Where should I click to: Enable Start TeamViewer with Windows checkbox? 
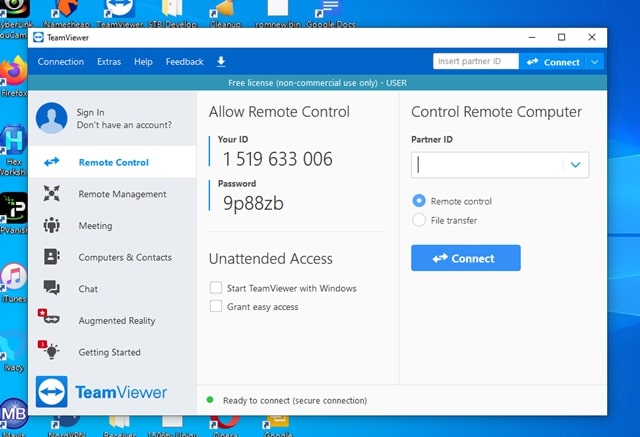(x=216, y=288)
